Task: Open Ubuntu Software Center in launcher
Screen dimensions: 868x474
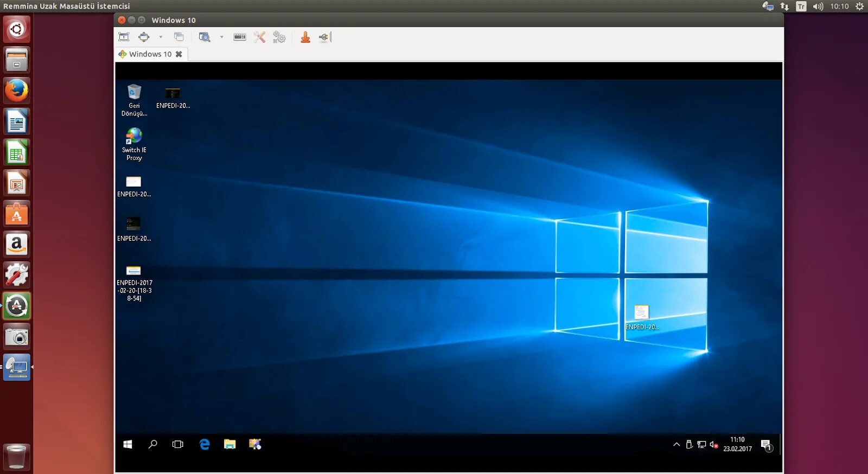Action: coord(16,214)
